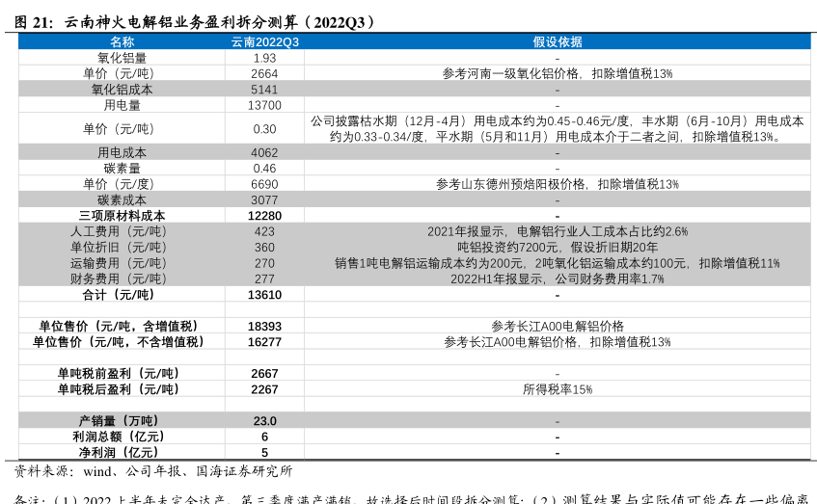The image size is (817, 504).
Task: Click the 参考山东德州预焙阳极价格 note
Action: (557, 184)
